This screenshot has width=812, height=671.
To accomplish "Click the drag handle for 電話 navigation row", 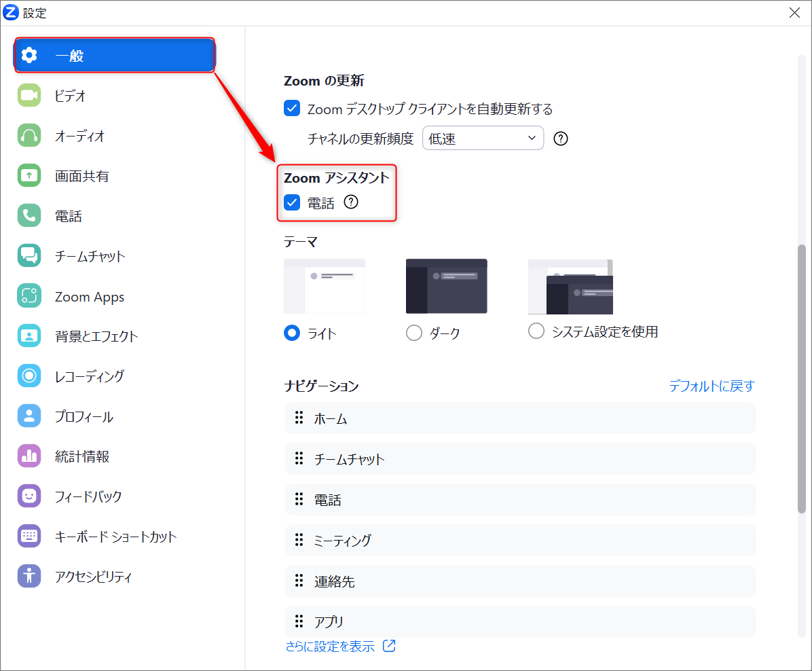I will click(x=299, y=499).
